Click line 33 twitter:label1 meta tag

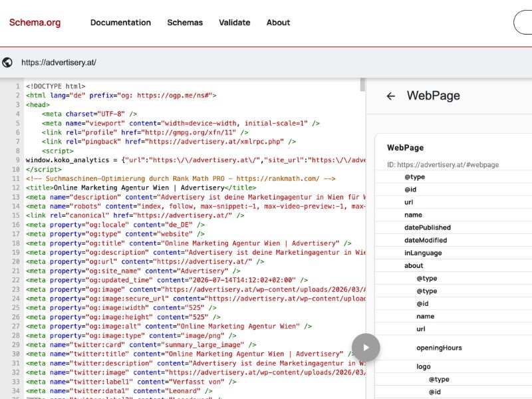click(x=131, y=382)
